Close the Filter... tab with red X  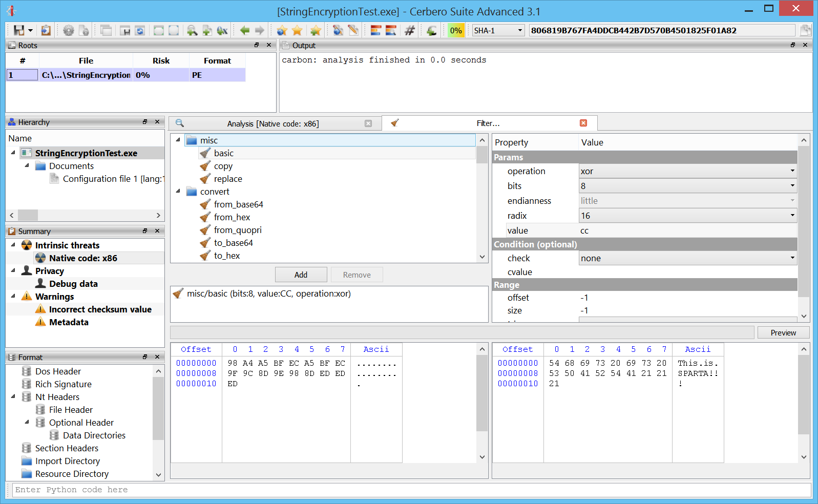583,123
